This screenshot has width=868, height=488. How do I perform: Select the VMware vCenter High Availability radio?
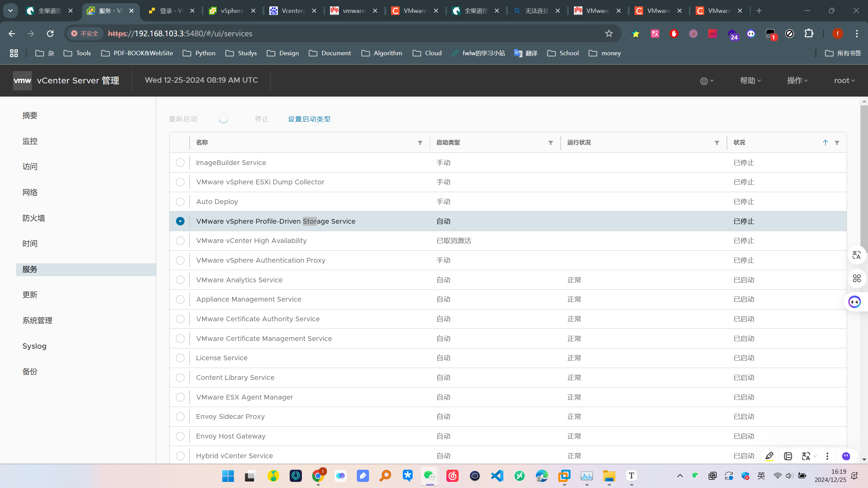pos(180,241)
